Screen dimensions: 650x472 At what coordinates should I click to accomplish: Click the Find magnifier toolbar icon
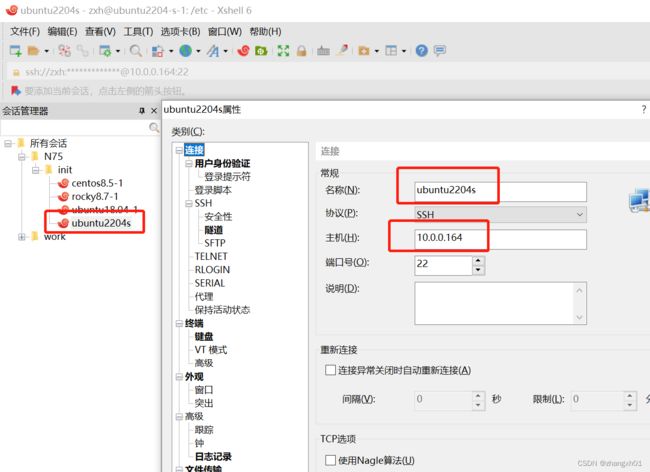(x=136, y=51)
